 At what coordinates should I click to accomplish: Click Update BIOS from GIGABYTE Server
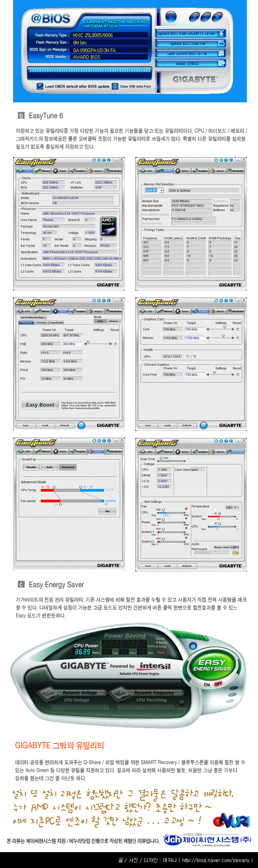pos(190,34)
